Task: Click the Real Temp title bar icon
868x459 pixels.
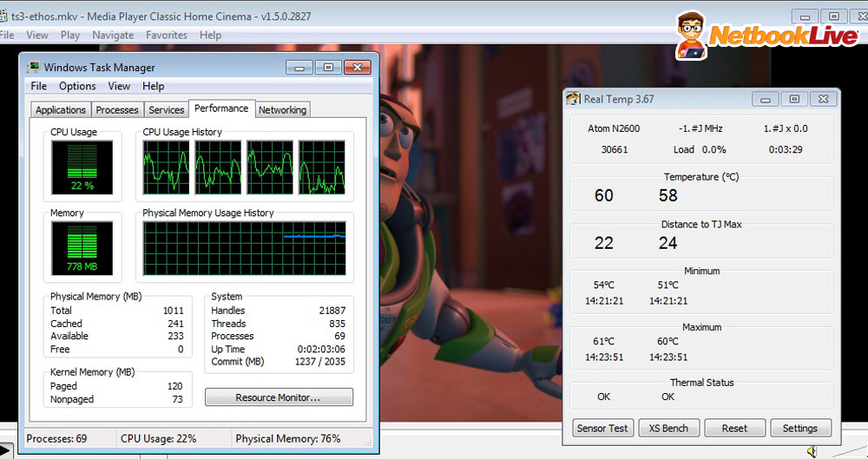Action: (573, 99)
